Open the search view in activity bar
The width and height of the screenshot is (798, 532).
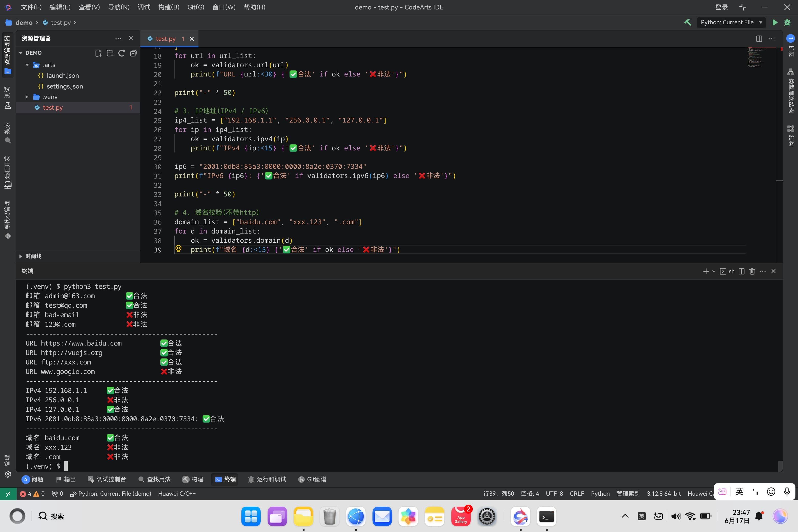click(7, 133)
